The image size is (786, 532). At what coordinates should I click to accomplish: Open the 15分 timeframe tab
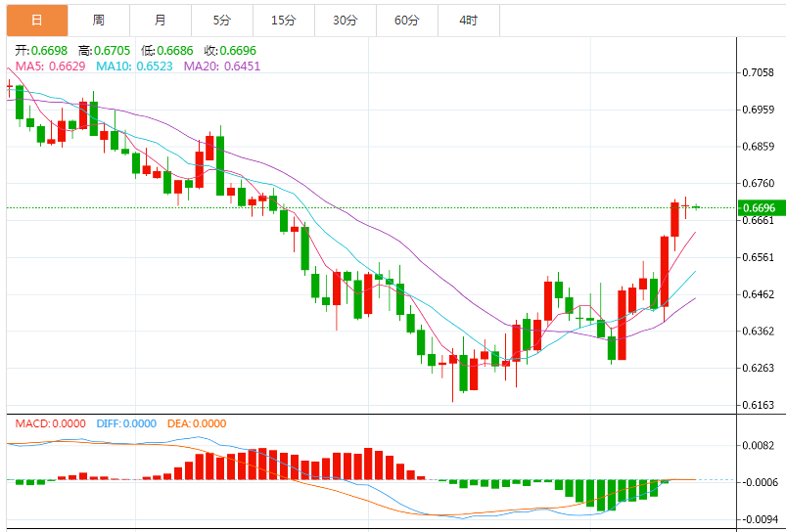(x=284, y=21)
